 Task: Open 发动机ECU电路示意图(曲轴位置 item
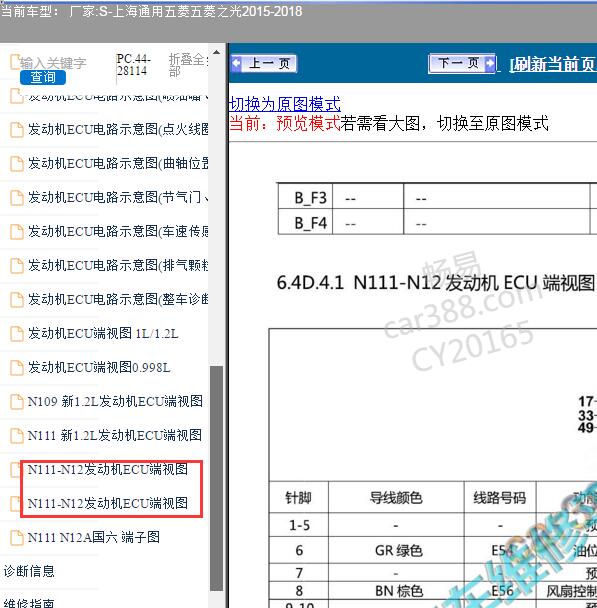click(x=118, y=164)
